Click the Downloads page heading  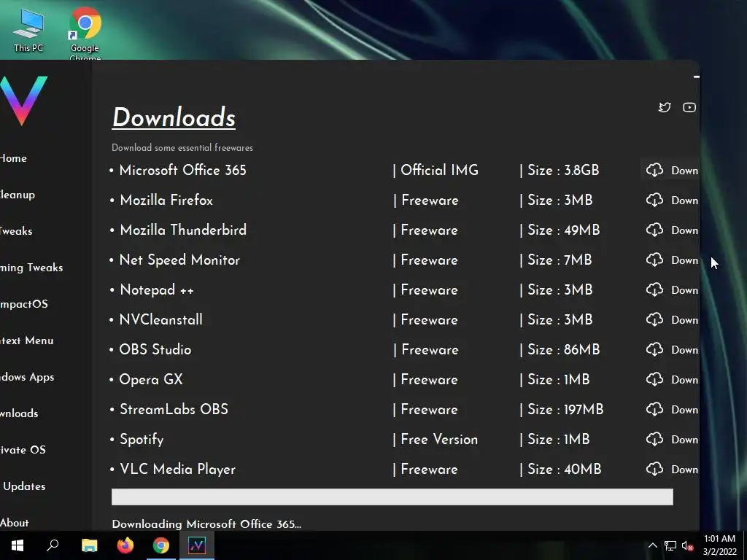(174, 117)
